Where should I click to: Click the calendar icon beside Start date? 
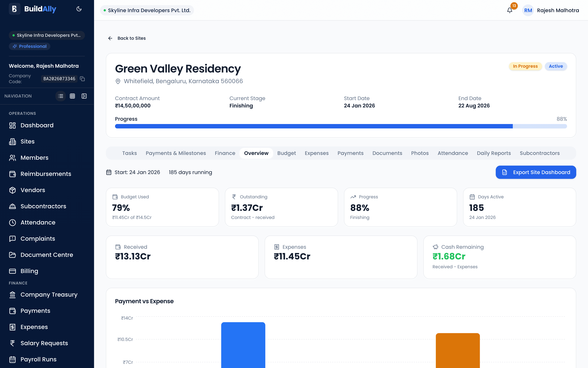click(109, 172)
